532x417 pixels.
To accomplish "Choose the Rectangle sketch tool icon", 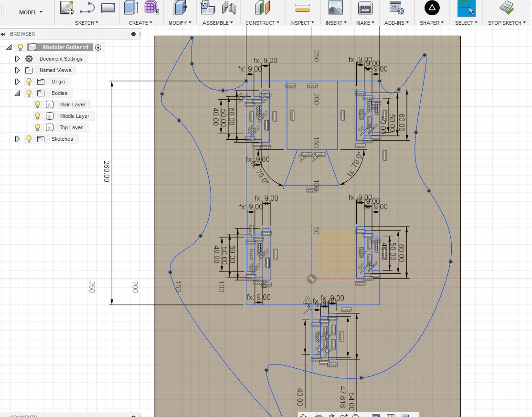I will [108, 7].
